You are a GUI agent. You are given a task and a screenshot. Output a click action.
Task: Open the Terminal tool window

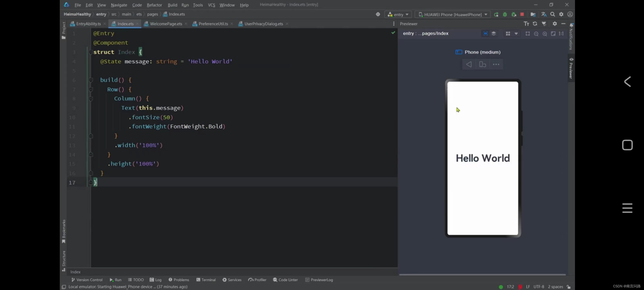(x=206, y=280)
